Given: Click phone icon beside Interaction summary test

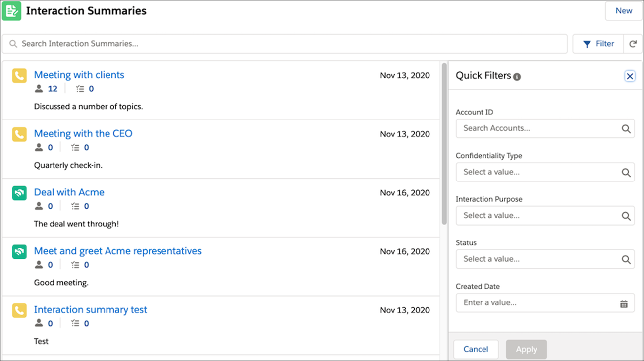Looking at the screenshot, I should (x=19, y=310).
